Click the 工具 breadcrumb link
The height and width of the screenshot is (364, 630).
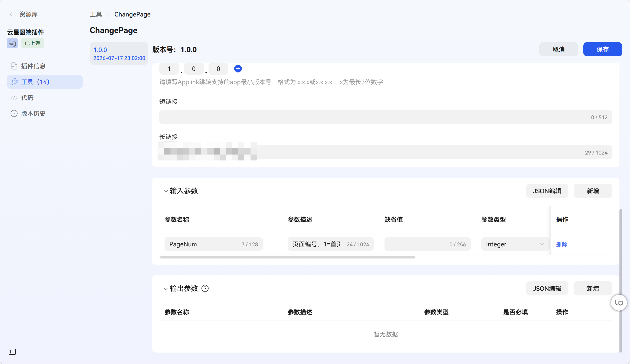click(x=96, y=14)
